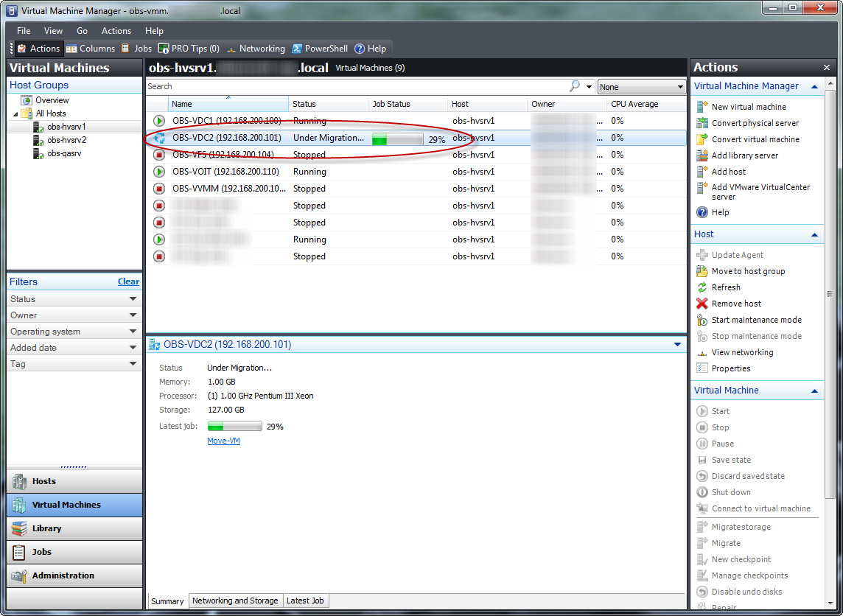Open Jobs from the toolbar
This screenshot has height=616, width=843.
coord(136,48)
